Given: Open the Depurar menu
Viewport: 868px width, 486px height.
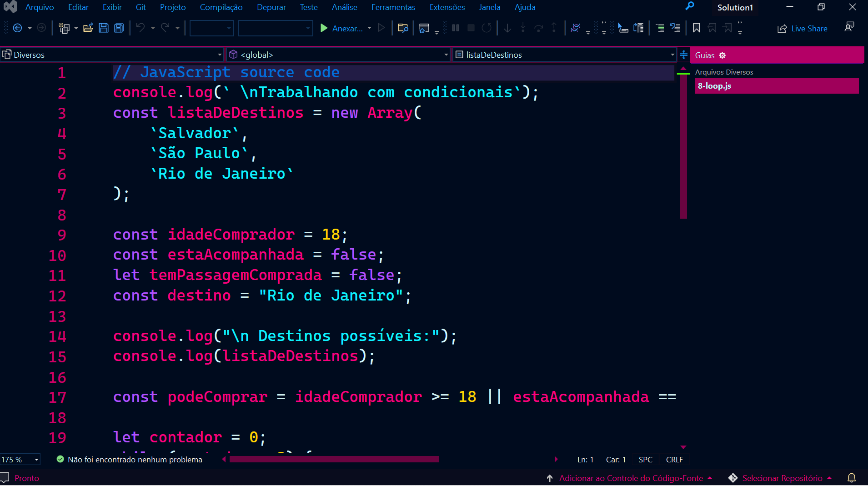Looking at the screenshot, I should pos(271,7).
